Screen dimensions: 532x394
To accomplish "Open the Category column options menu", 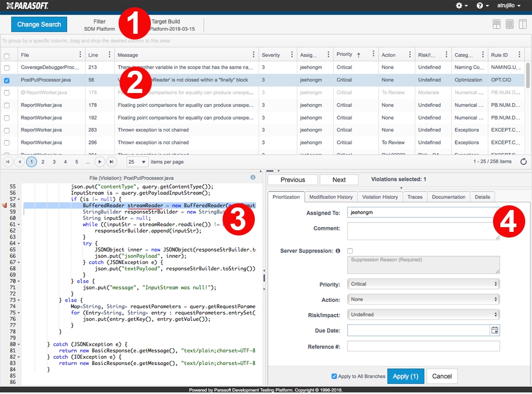I will (x=483, y=54).
